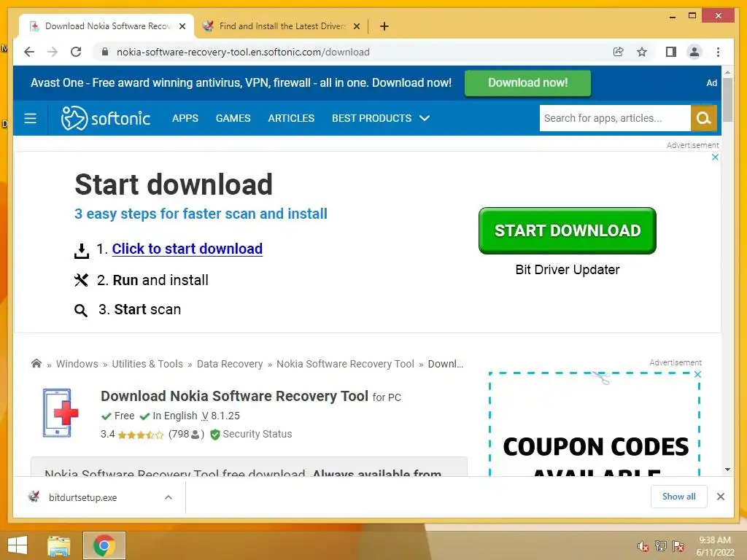Viewport: 747px width, 560px height.
Task: Open a new tab with plus button
Action: coord(384,26)
